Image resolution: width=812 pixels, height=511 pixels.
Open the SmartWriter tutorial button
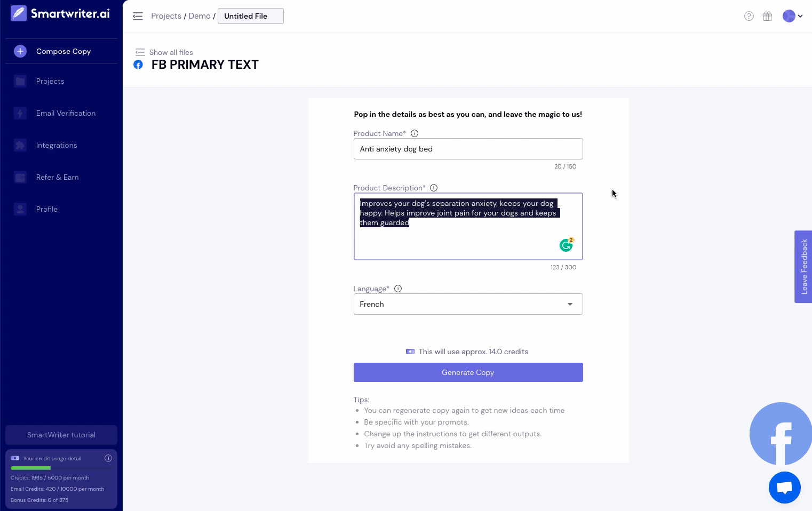[61, 435]
